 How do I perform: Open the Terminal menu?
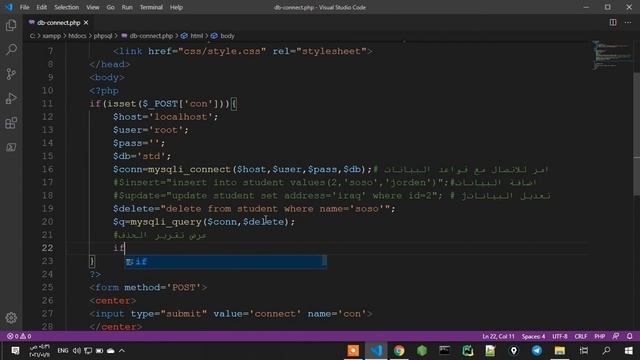[151, 7]
